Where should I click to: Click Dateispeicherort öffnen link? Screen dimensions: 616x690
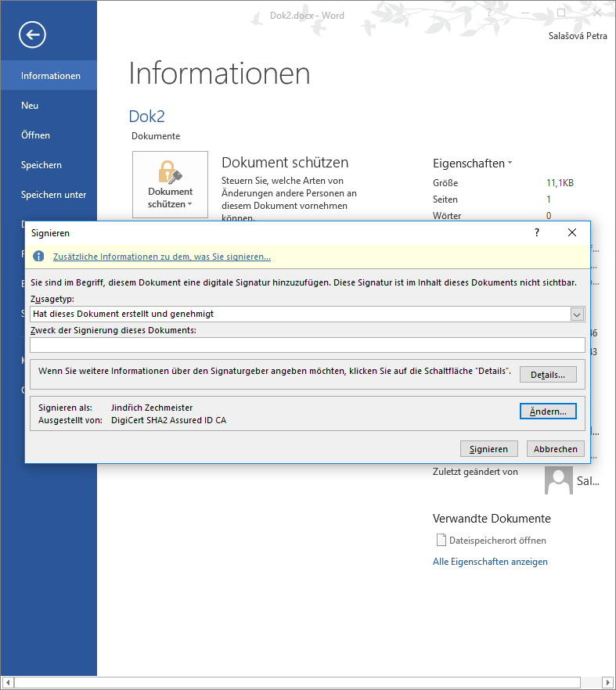[x=498, y=541]
